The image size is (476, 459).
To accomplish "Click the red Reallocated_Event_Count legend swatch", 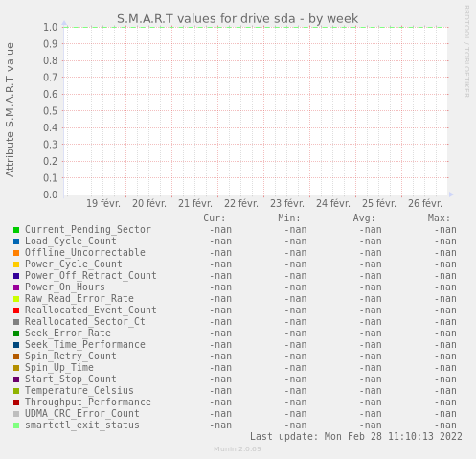I will 16,310.
